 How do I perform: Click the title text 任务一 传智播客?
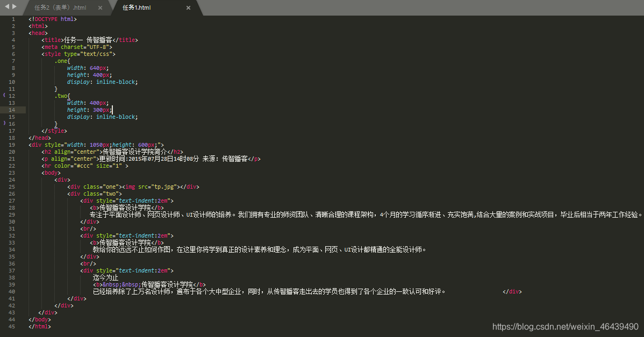(x=88, y=40)
